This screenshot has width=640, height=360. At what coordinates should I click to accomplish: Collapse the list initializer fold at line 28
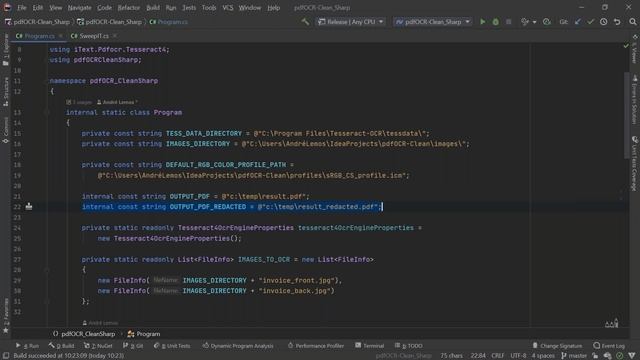click(47, 270)
